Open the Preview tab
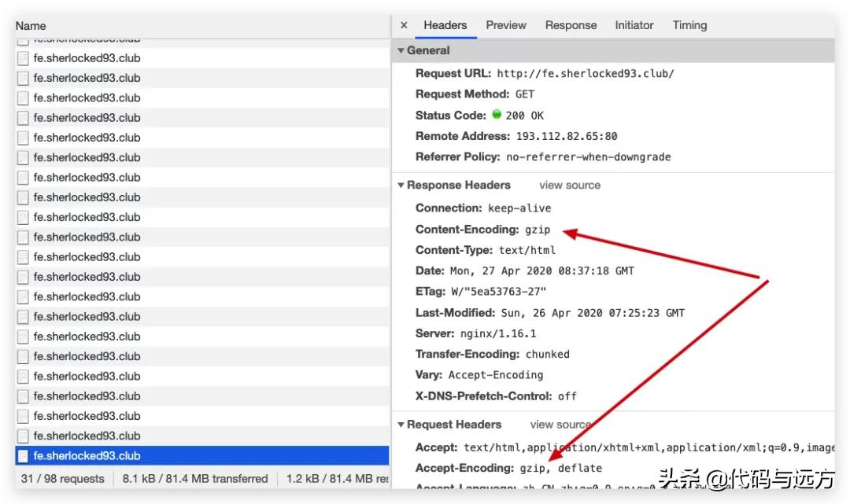Viewport: 850px width, 504px height. coord(506,25)
